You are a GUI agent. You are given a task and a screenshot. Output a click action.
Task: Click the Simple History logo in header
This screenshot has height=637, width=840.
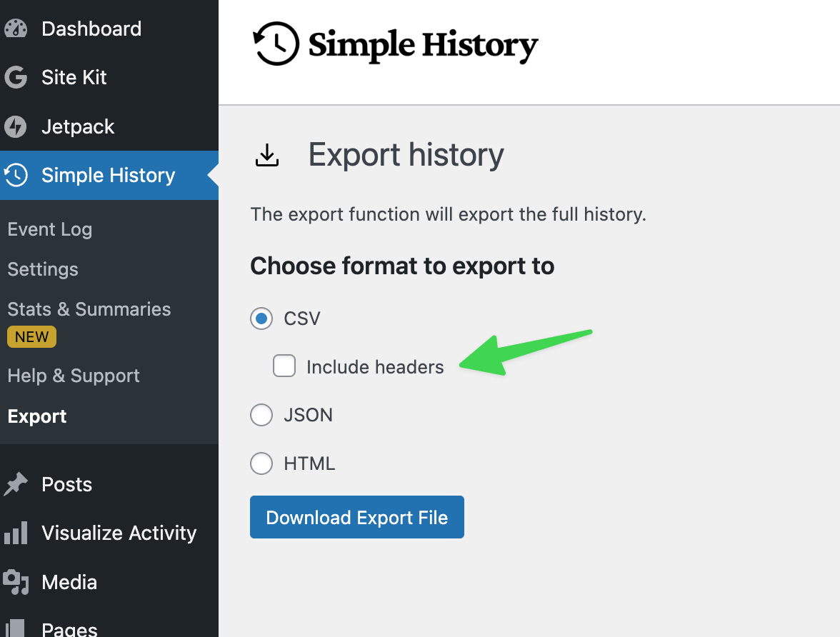pyautogui.click(x=396, y=44)
